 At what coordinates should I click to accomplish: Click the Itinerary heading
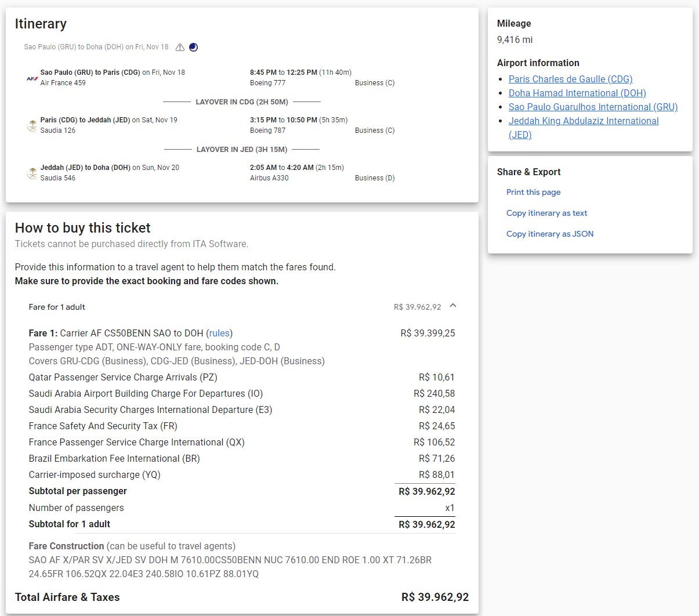[x=41, y=24]
